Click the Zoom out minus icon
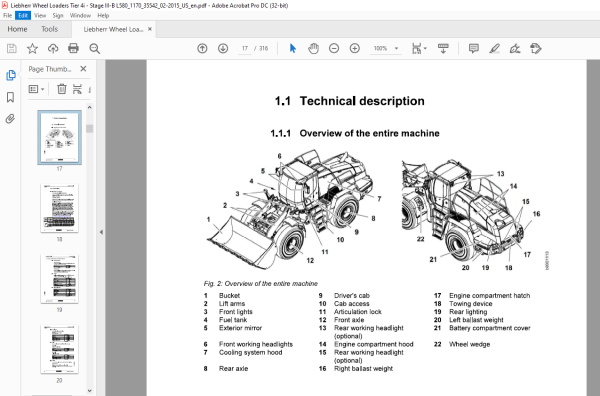The height and width of the screenshot is (396, 600). (x=334, y=49)
